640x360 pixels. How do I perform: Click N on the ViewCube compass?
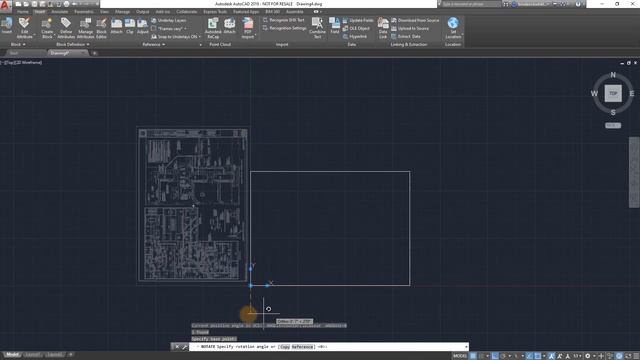613,75
